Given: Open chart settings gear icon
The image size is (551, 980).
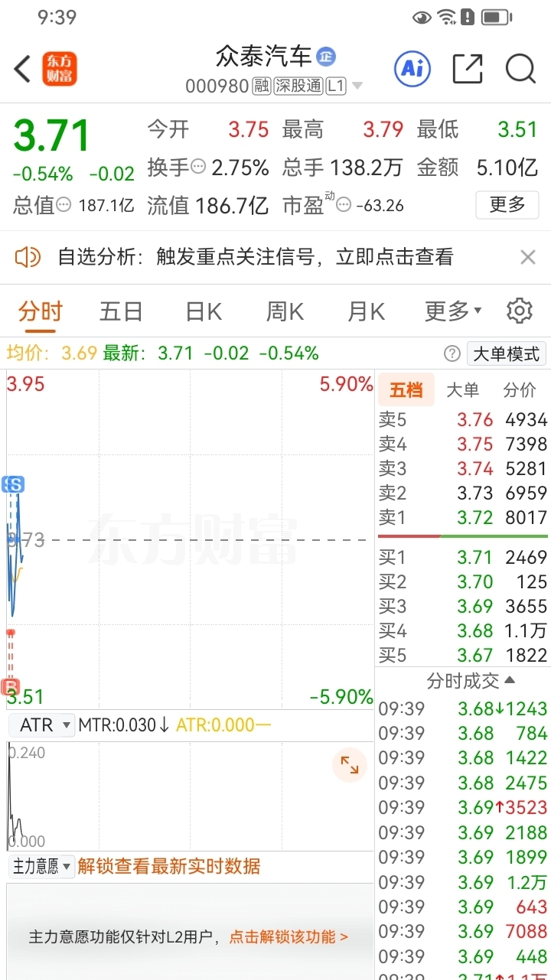Looking at the screenshot, I should click(520, 311).
